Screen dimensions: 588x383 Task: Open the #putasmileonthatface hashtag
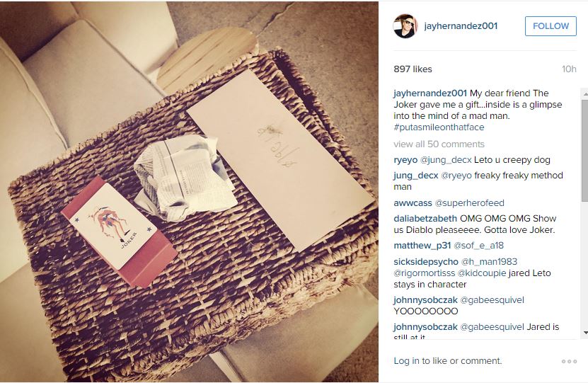439,127
